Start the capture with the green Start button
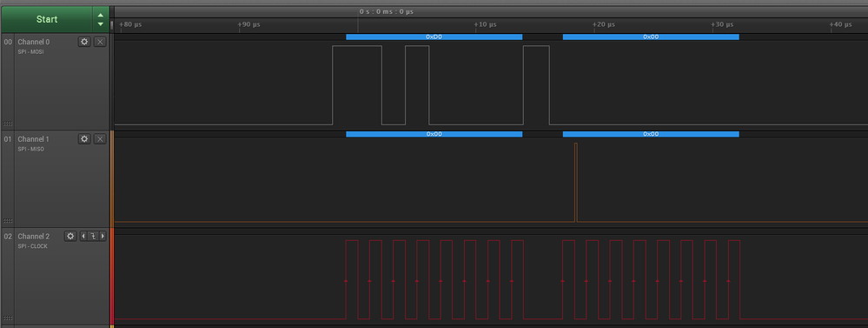The image size is (868, 328). pos(47,19)
